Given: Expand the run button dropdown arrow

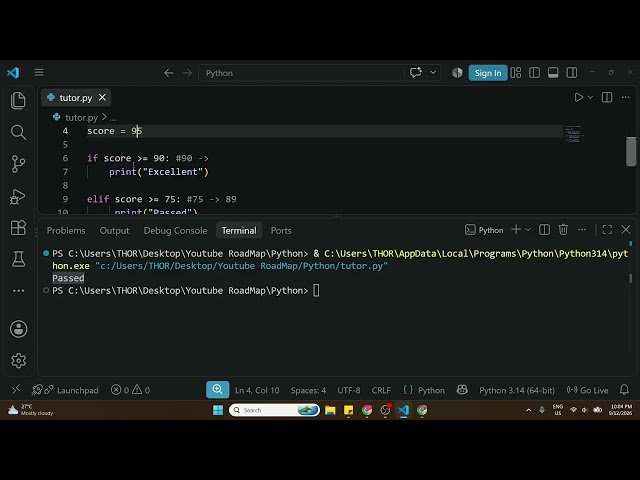Looking at the screenshot, I should pos(590,97).
